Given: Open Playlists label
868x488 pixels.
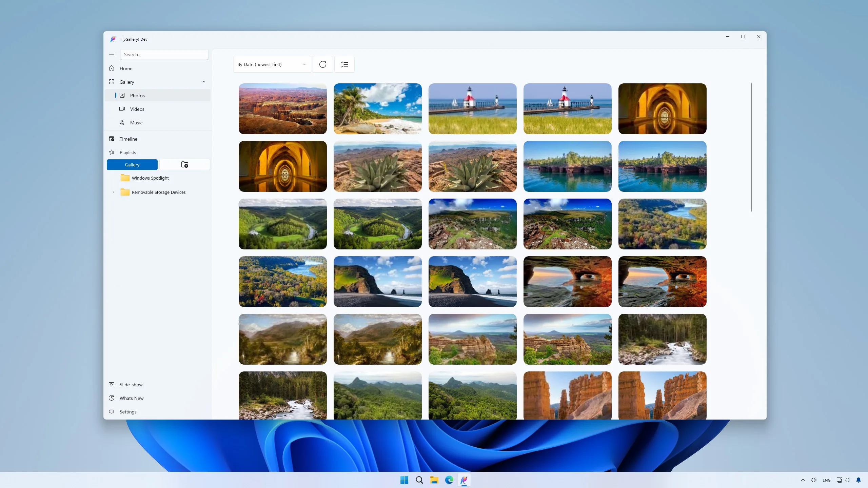Looking at the screenshot, I should point(128,152).
